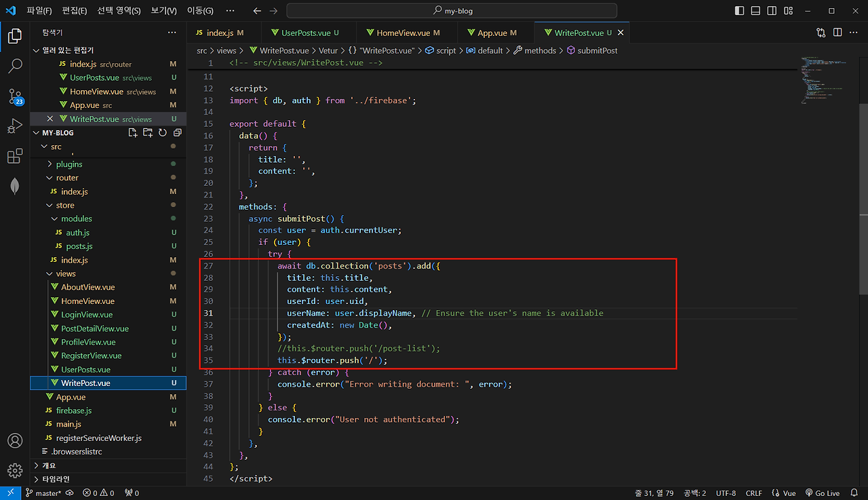
Task: Open explorer panel more actions ellipsis
Action: pyautogui.click(x=172, y=33)
